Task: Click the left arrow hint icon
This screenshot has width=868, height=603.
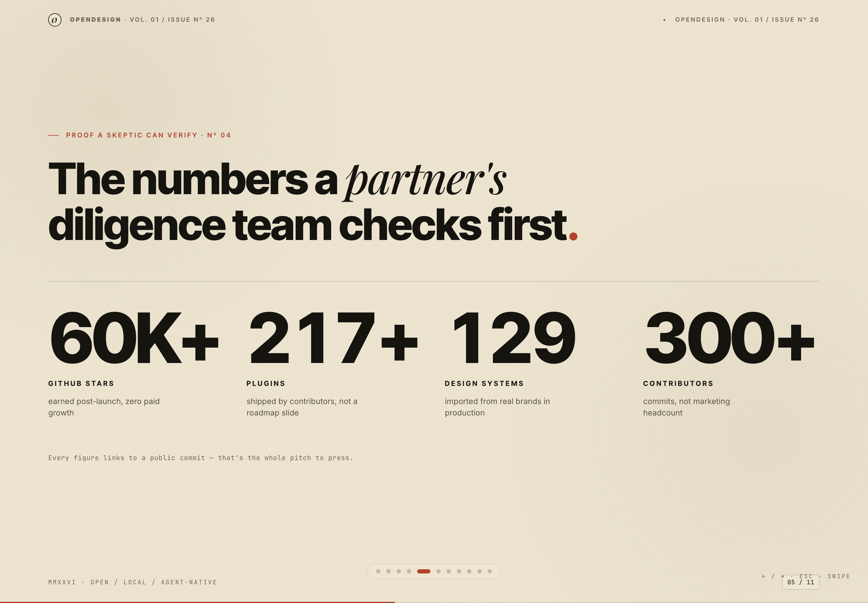Action: [x=764, y=576]
